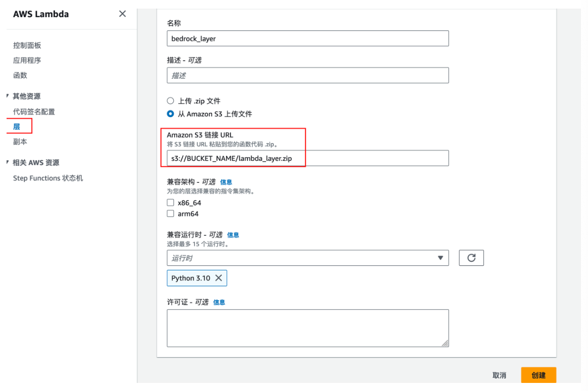This screenshot has height=391, width=588.
Task: Collapse the 其他资源 section arrow
Action: (x=8, y=96)
